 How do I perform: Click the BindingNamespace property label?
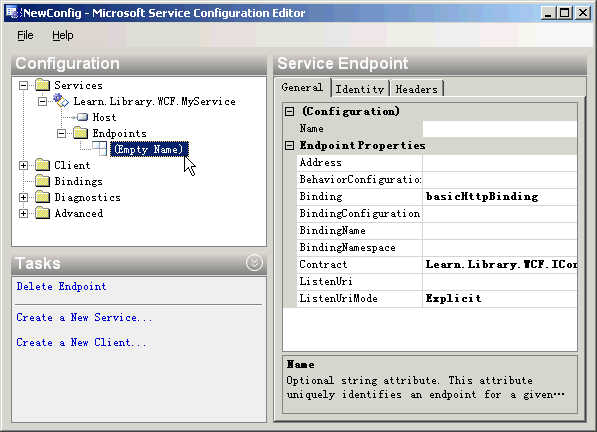348,247
